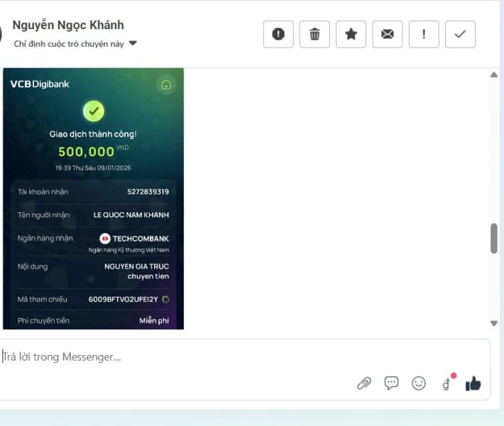Mark conversation as unread with envelope icon
Viewport: 504px width, 426px height.
(387, 34)
